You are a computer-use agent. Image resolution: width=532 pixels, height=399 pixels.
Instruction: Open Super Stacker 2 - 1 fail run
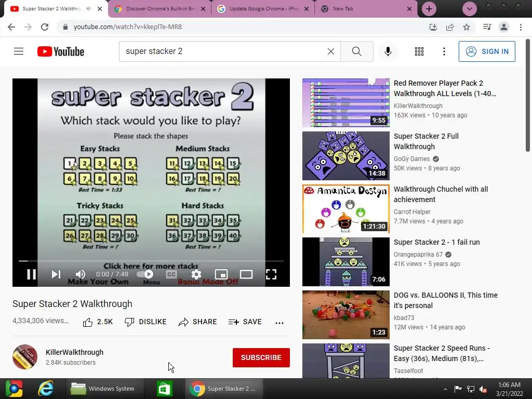coord(436,242)
